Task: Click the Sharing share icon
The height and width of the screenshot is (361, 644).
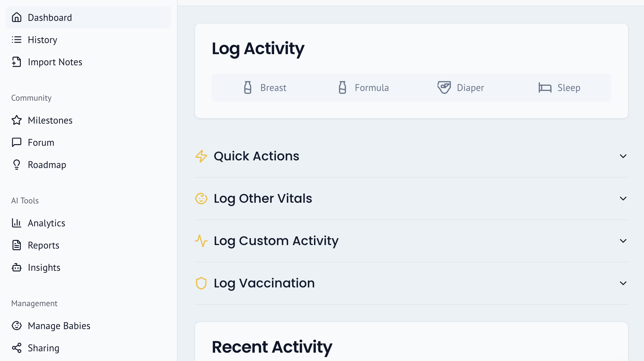Action: (17, 348)
